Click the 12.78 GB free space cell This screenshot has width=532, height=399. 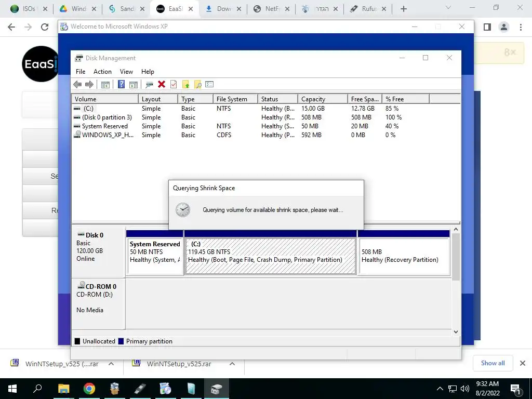pyautogui.click(x=363, y=109)
